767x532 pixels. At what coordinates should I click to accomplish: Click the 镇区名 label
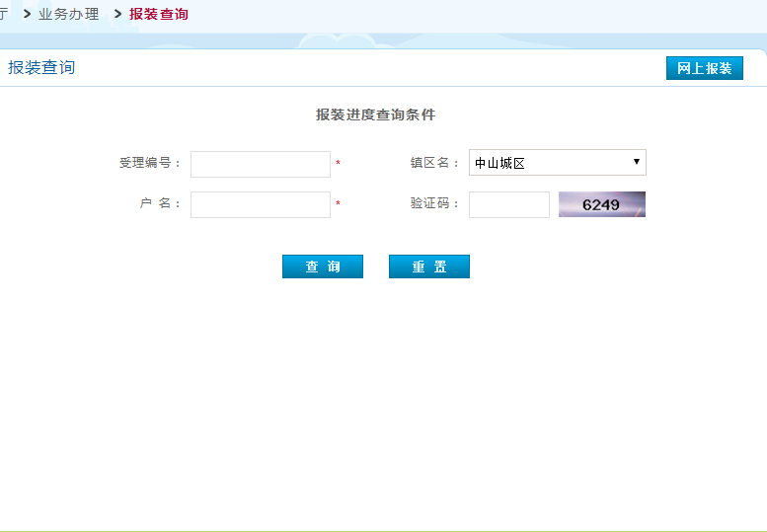tap(434, 163)
